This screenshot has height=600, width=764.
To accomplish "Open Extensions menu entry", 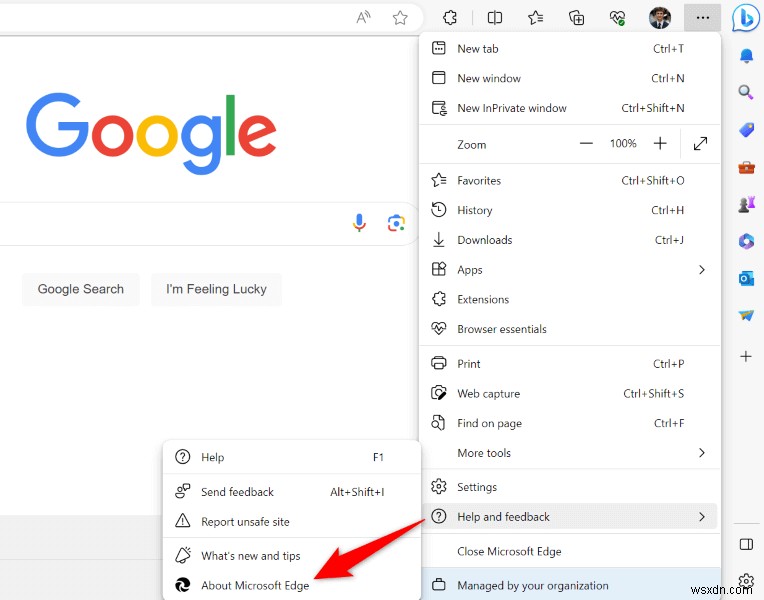I will click(x=570, y=299).
